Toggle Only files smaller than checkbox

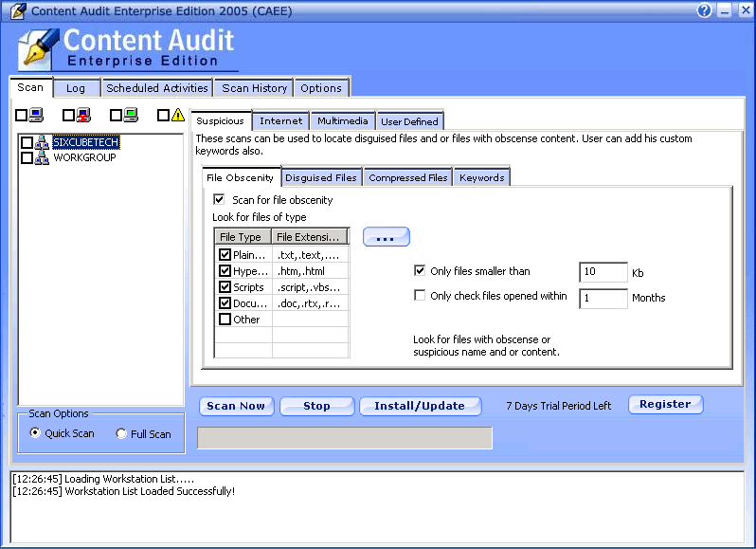(420, 270)
